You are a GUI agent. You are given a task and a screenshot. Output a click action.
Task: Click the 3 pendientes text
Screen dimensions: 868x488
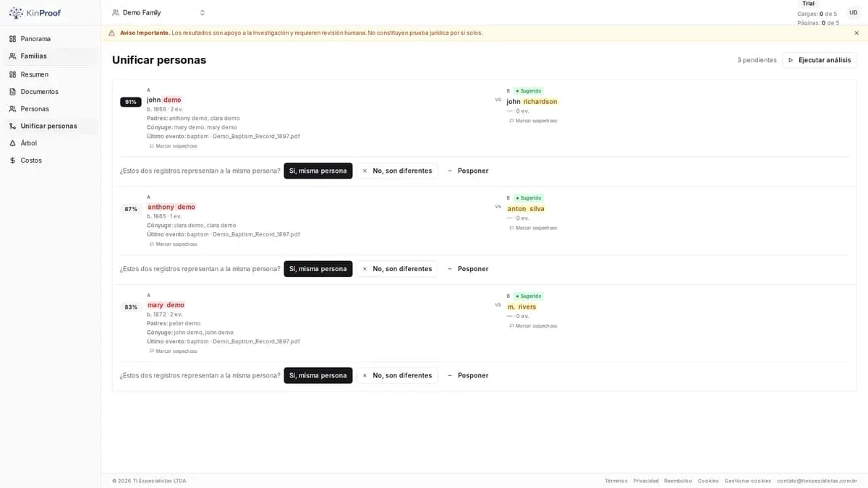pyautogui.click(x=757, y=60)
